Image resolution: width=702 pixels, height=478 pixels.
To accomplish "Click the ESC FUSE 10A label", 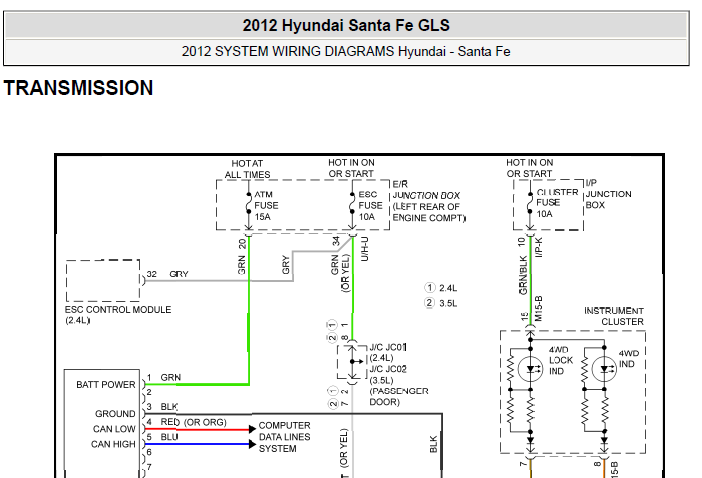I will click(370, 206).
